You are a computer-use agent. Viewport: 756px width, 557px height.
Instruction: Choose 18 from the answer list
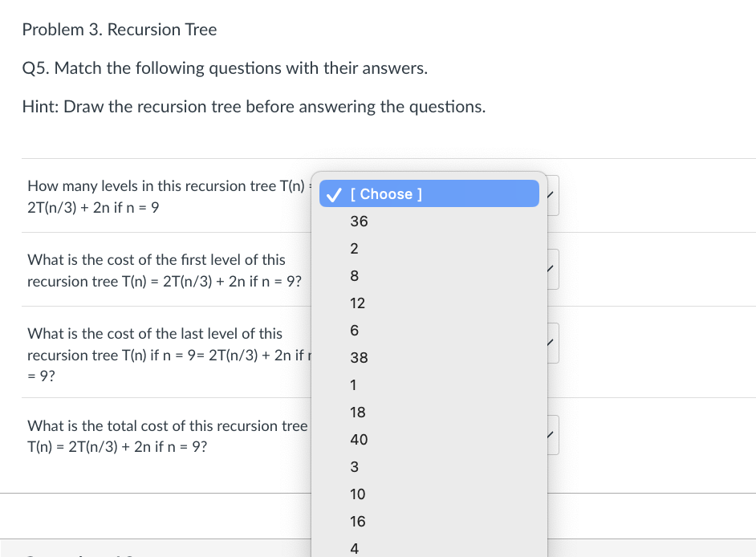358,413
